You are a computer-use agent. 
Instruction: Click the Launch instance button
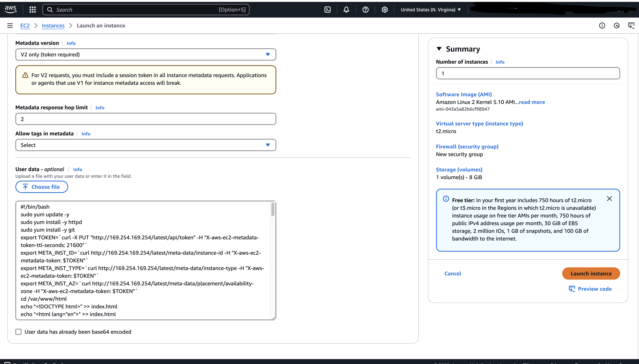tap(591, 273)
